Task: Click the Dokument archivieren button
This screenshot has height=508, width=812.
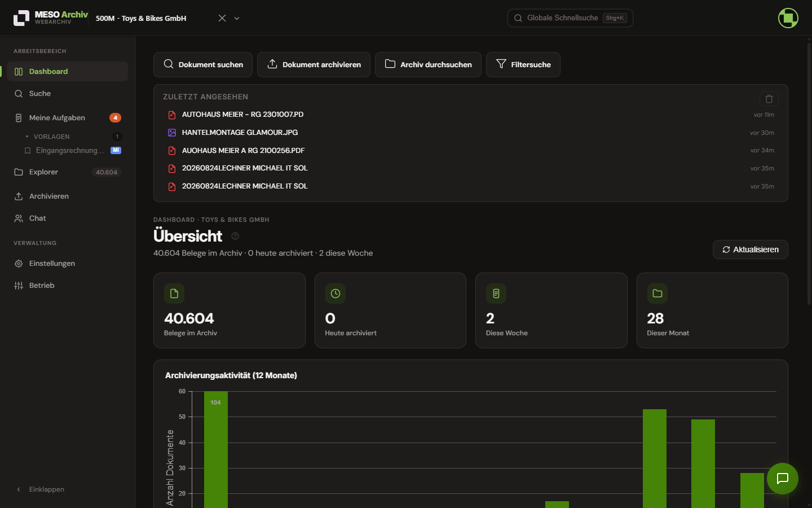Action: click(314, 64)
